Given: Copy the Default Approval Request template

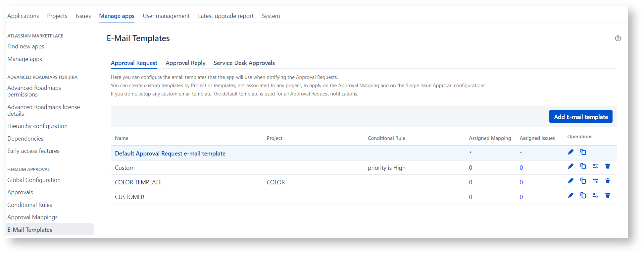Looking at the screenshot, I should [x=583, y=152].
